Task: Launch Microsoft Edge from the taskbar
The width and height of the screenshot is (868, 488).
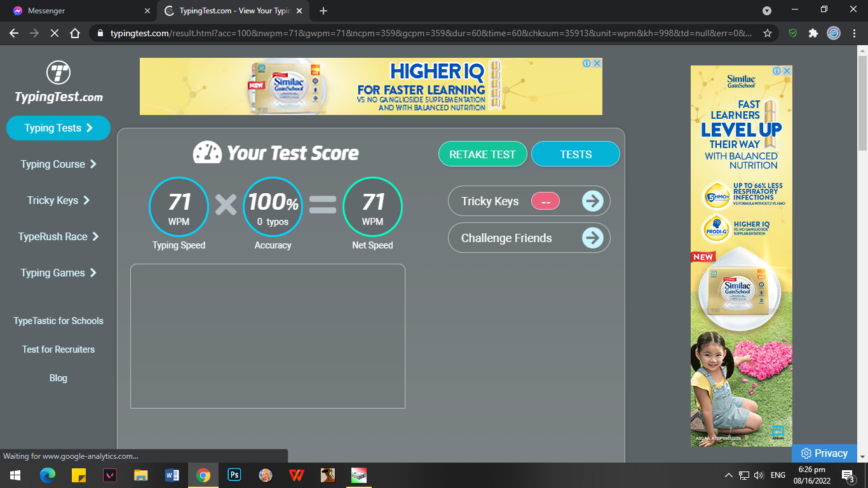Action: [x=48, y=475]
